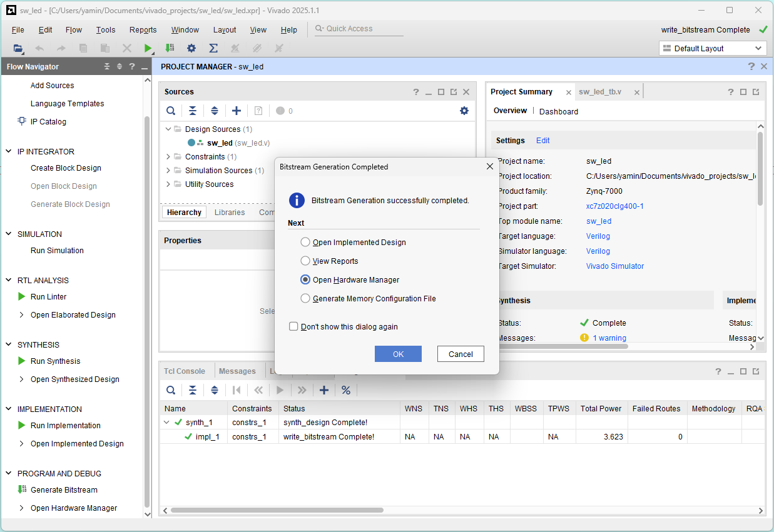Click the 1 warning link

(609, 338)
